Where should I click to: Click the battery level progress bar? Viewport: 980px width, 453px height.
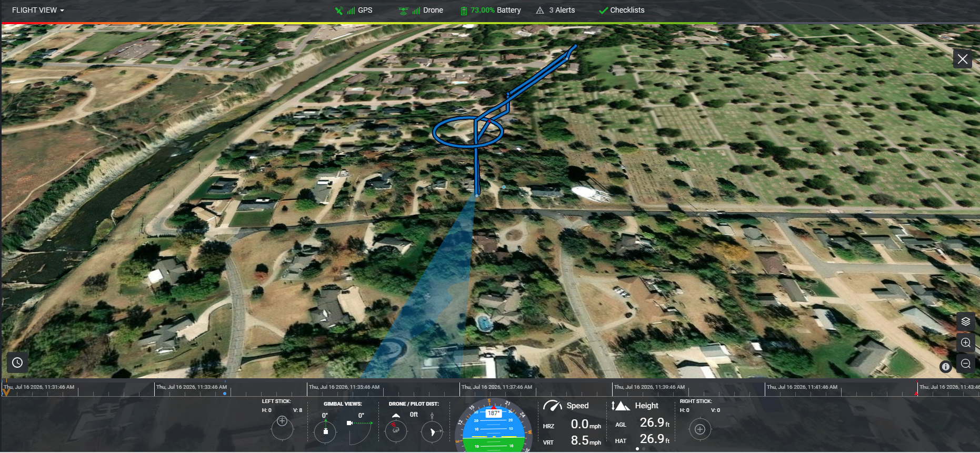coord(359,23)
